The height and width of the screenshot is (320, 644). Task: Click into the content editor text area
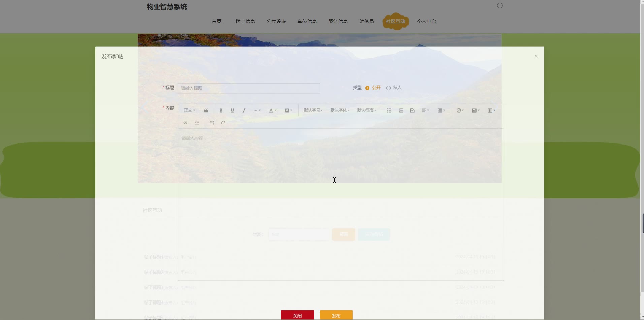341,204
